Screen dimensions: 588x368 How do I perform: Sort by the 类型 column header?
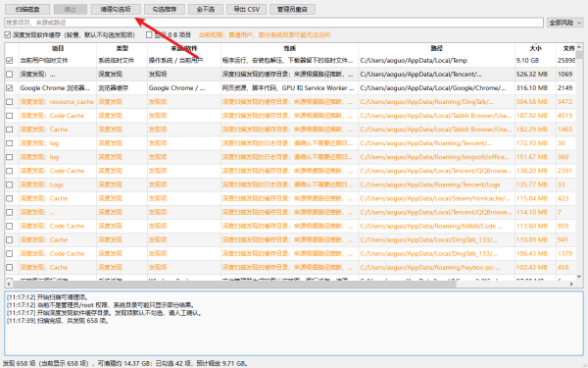click(122, 48)
